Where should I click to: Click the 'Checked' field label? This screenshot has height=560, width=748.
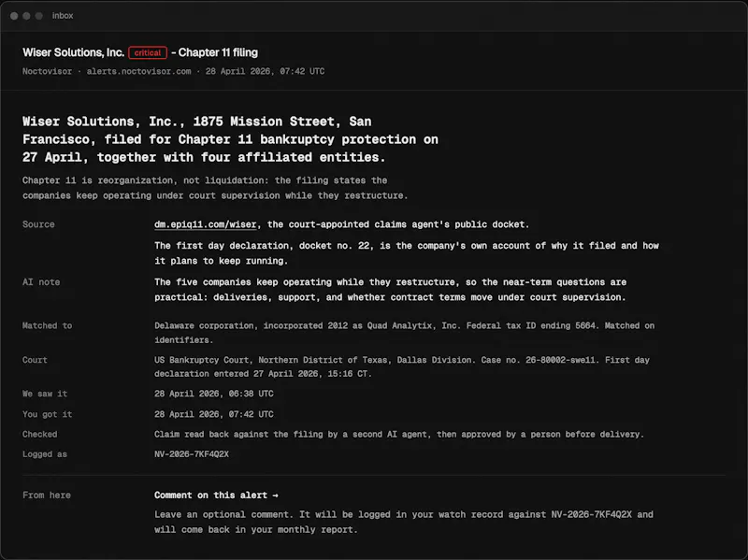[x=39, y=435]
